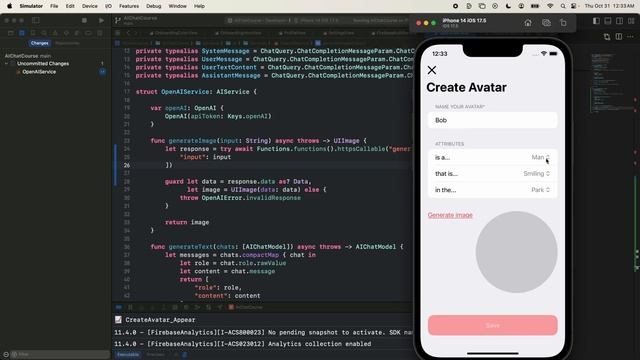Open editor options ellipsis menu
Image resolution: width=640 pixels, height=360 pixels.
pyautogui.click(x=631, y=37)
